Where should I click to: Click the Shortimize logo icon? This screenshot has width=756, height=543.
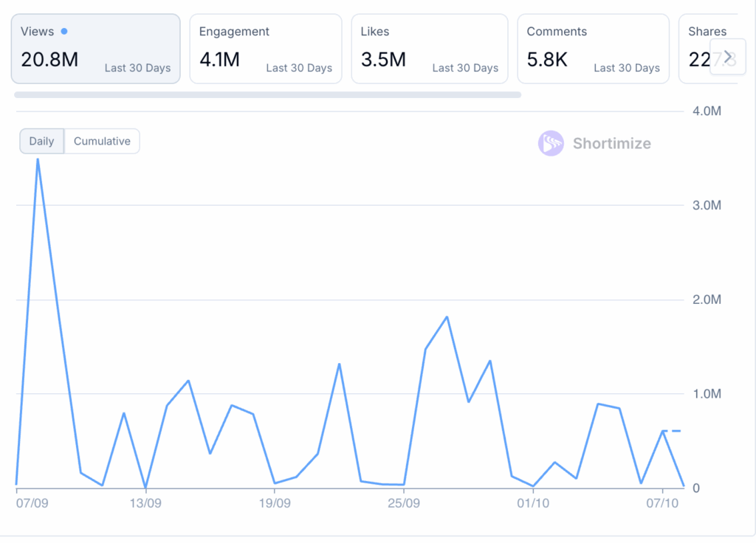551,143
